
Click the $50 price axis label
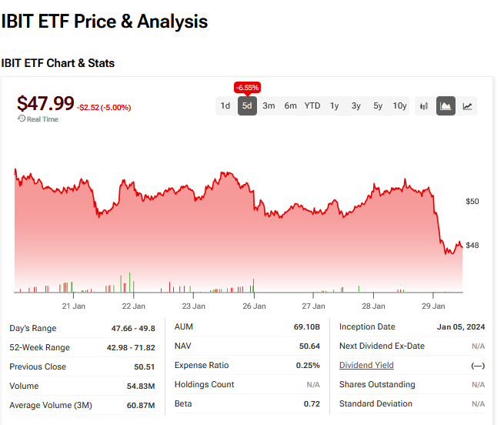coord(472,202)
